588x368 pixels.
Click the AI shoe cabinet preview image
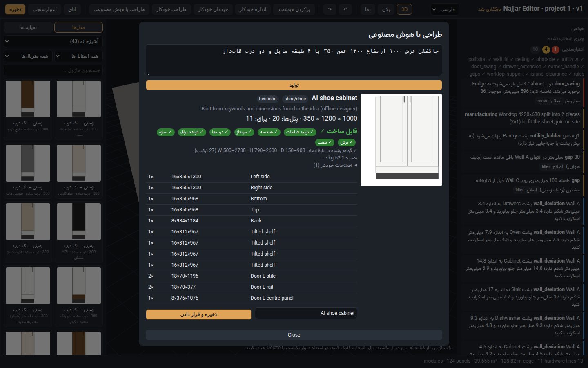[401, 140]
